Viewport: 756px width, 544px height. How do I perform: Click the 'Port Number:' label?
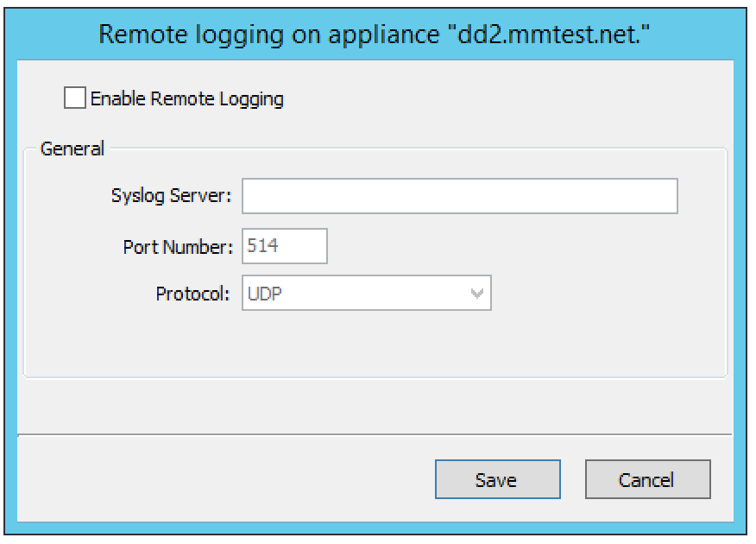click(179, 247)
